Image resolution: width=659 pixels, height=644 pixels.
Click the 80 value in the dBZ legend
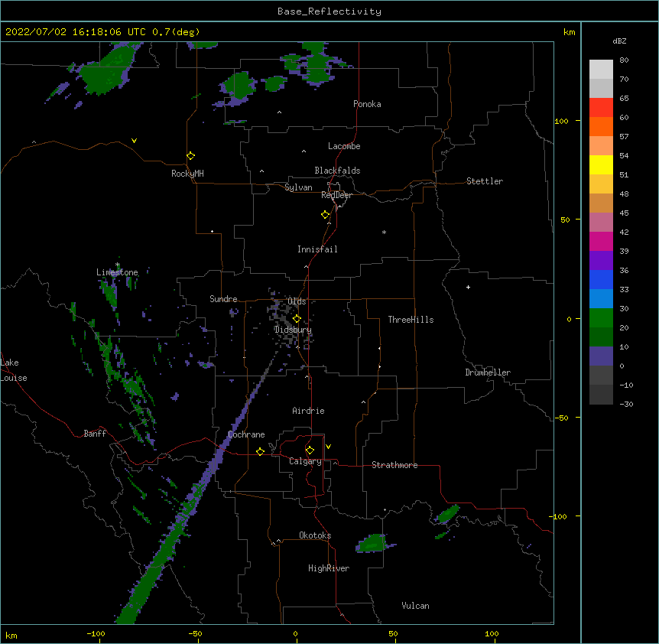[x=624, y=60]
